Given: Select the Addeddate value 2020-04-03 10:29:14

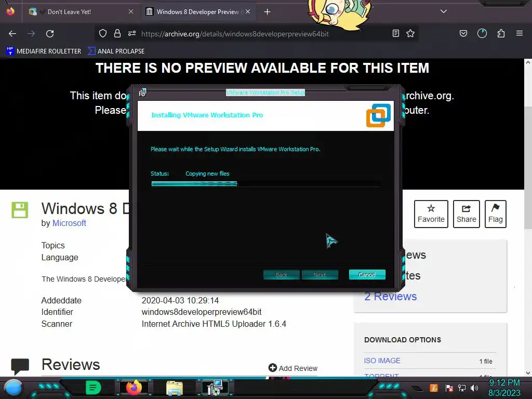Looking at the screenshot, I should [x=180, y=301].
